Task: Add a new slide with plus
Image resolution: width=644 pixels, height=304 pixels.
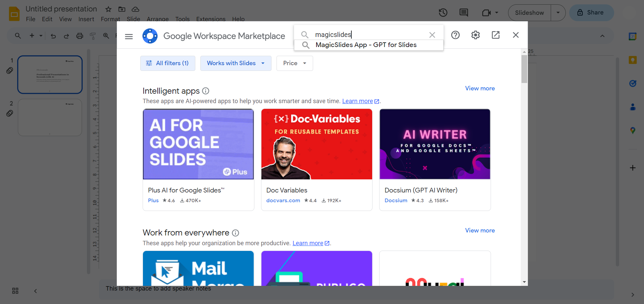Action: pos(32,36)
